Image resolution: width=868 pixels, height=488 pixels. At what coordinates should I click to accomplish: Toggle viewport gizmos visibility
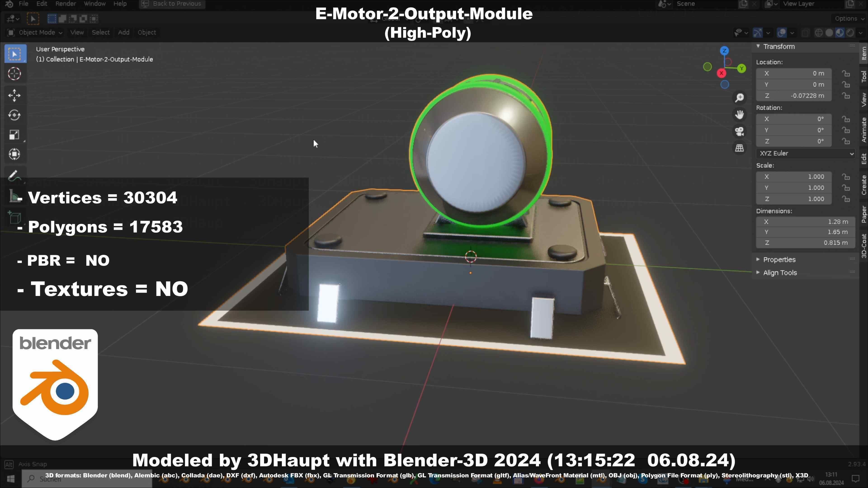tap(758, 33)
